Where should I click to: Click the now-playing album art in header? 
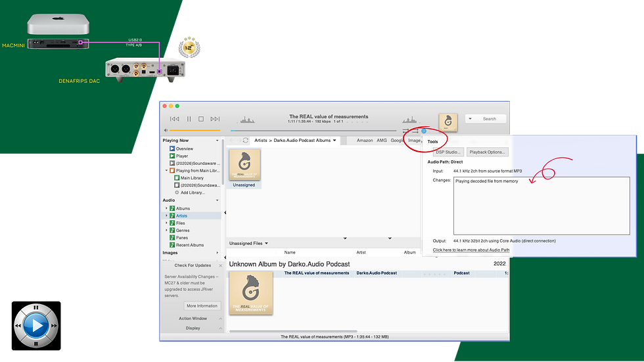448,122
